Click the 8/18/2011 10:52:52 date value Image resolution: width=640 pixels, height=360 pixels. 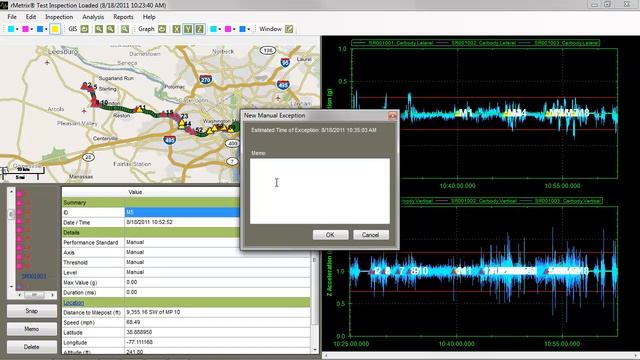pos(149,222)
